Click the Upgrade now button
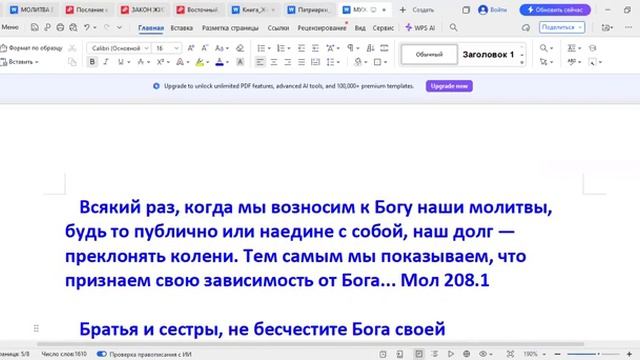 (x=449, y=86)
